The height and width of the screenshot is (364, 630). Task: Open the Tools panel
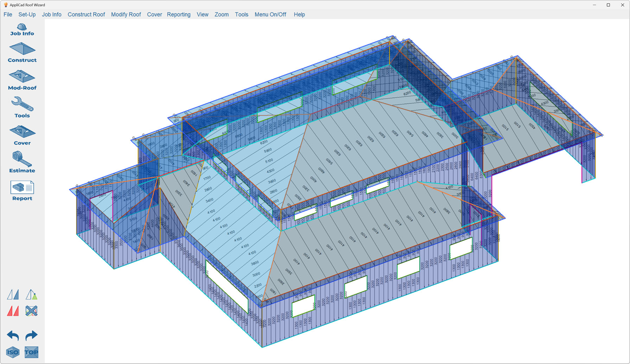tap(22, 107)
